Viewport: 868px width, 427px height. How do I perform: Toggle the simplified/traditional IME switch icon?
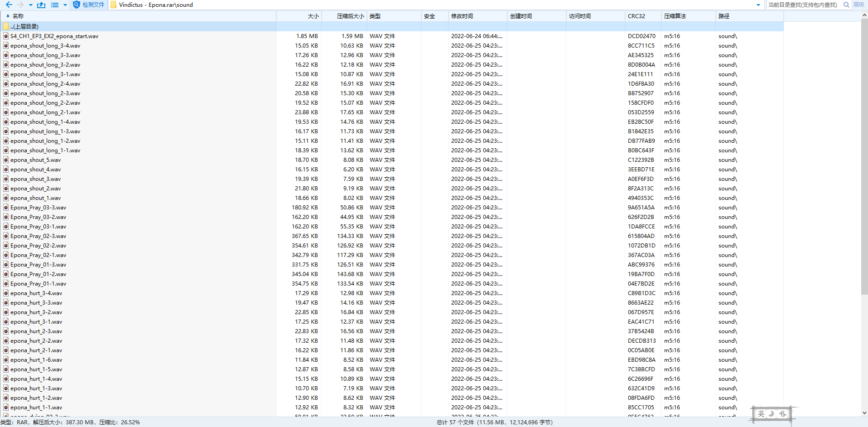point(782,414)
